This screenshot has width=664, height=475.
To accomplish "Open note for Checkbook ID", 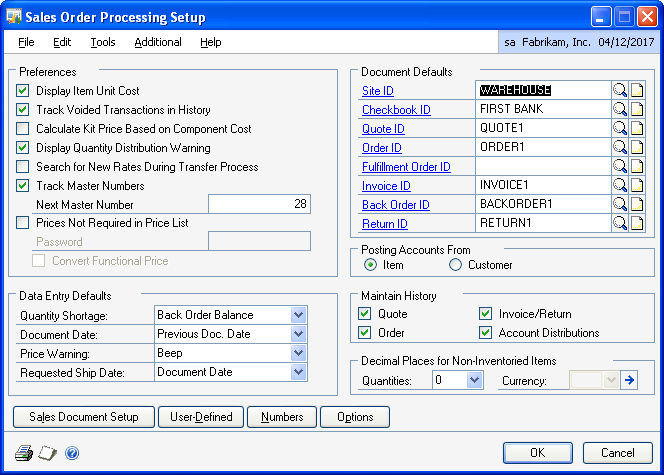I will pyautogui.click(x=637, y=109).
